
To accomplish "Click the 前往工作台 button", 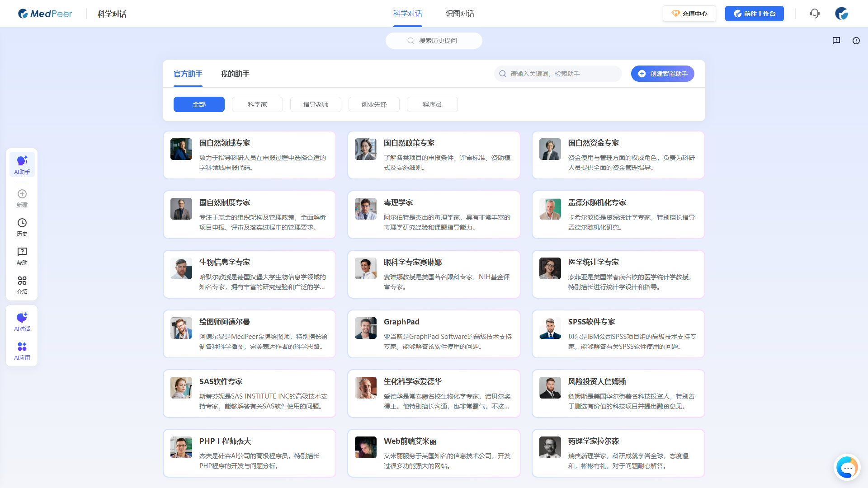I will (754, 14).
